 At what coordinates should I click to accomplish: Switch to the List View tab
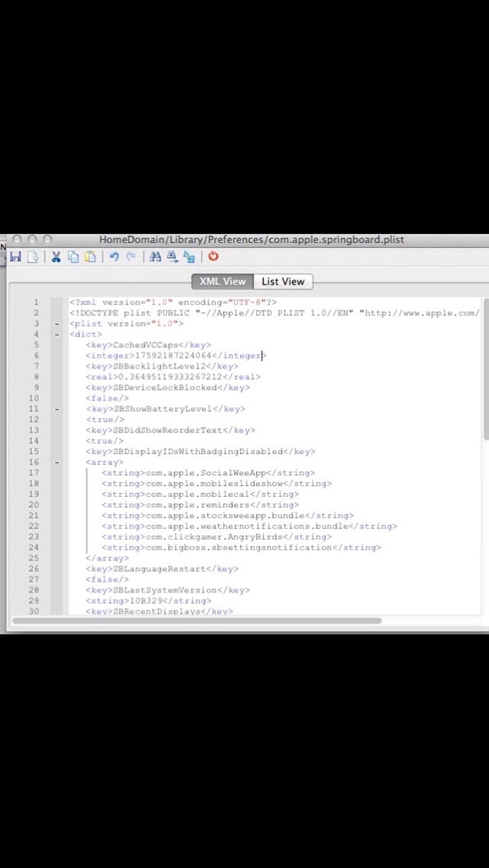click(283, 281)
